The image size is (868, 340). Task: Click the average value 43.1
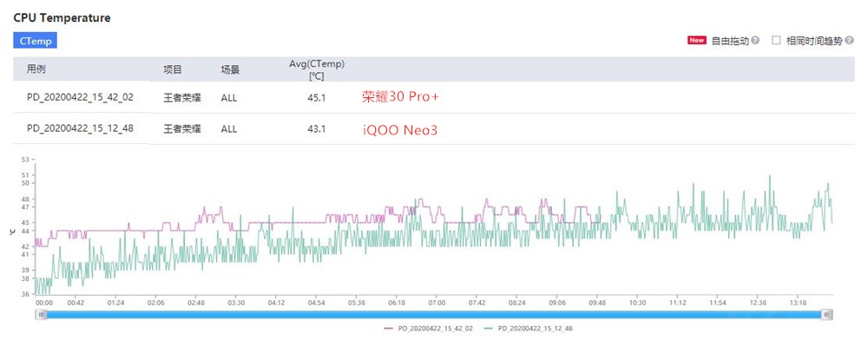point(317,129)
